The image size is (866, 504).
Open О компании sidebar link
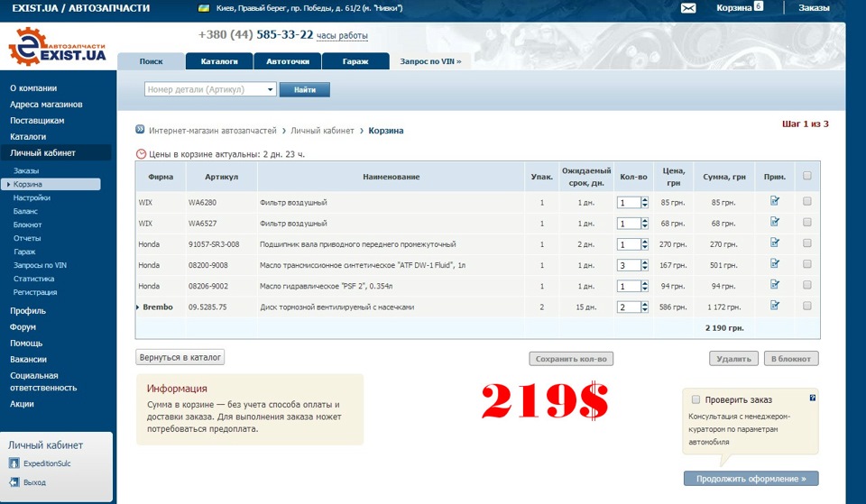point(33,88)
